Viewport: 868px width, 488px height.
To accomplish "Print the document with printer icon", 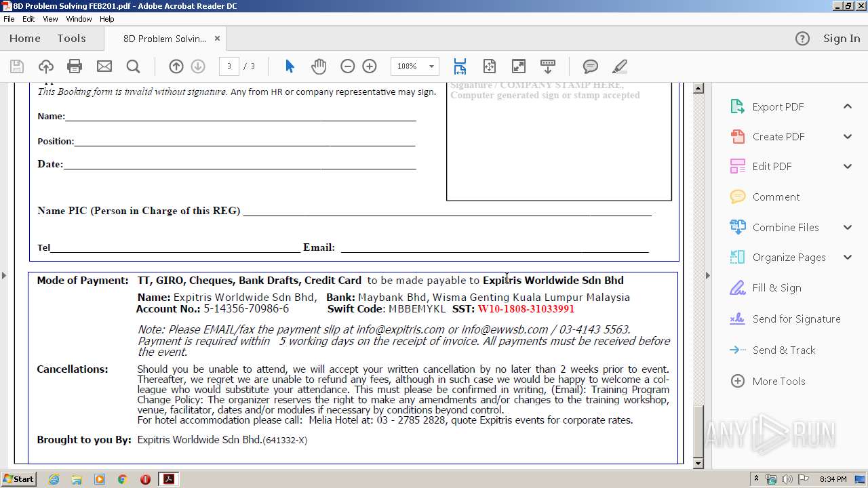I will (x=75, y=66).
